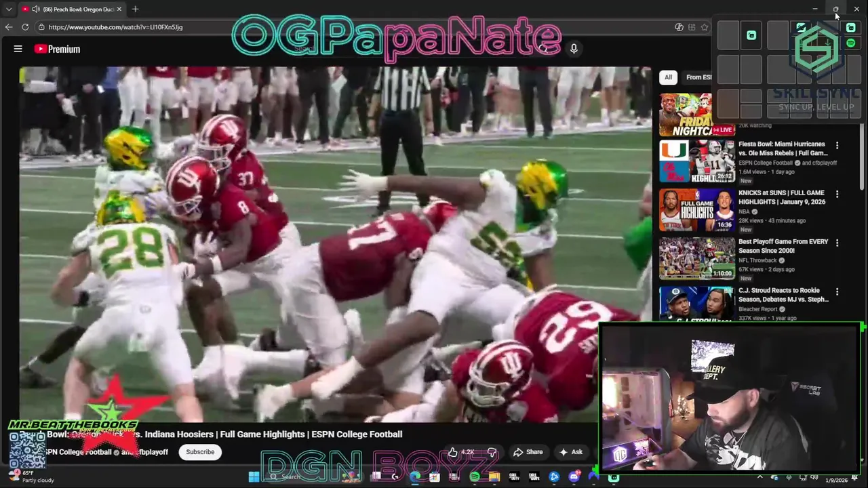Viewport: 868px width, 488px height.
Task: Open the Fiesta Bowl Miami vs Ole Miss thumbnail
Action: point(697,161)
